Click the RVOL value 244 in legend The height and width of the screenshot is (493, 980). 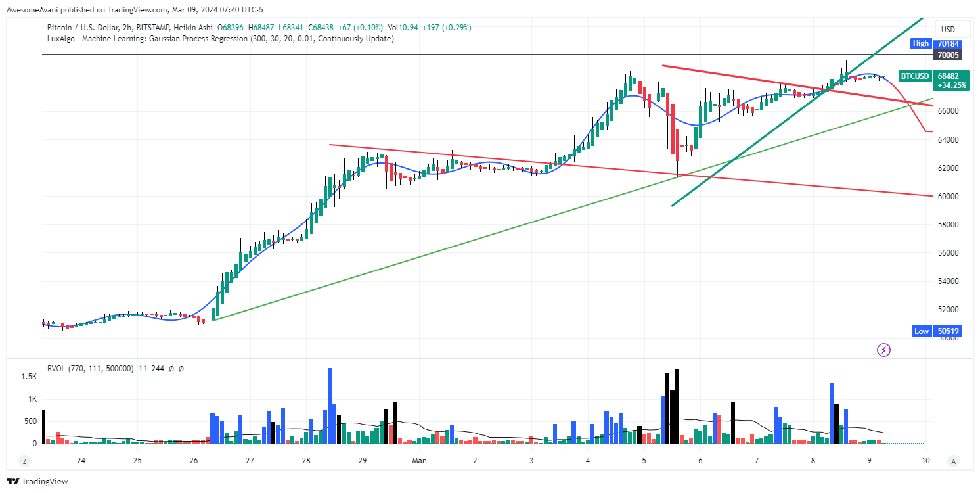point(158,369)
